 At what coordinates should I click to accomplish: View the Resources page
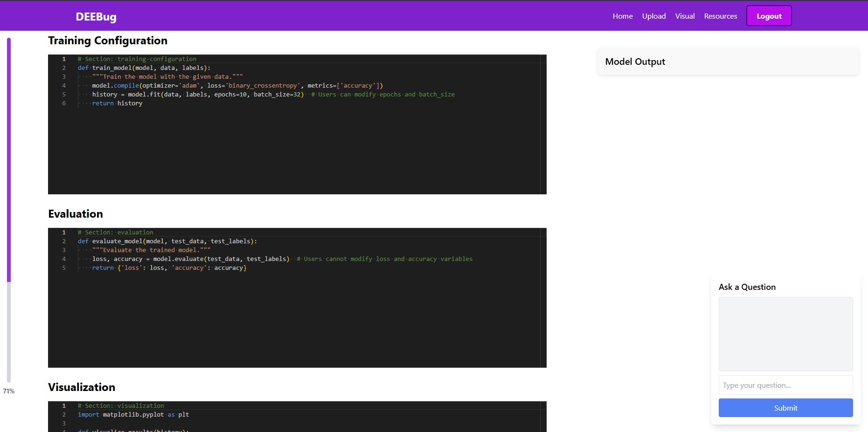(x=720, y=16)
